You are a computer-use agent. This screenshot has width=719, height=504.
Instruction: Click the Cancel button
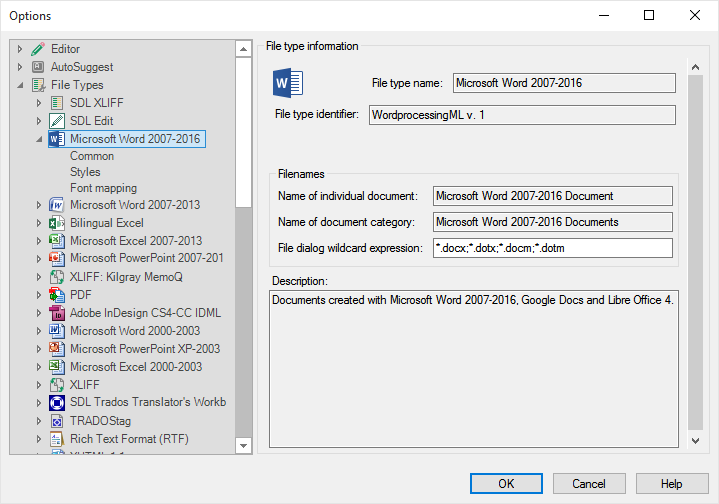pos(589,484)
